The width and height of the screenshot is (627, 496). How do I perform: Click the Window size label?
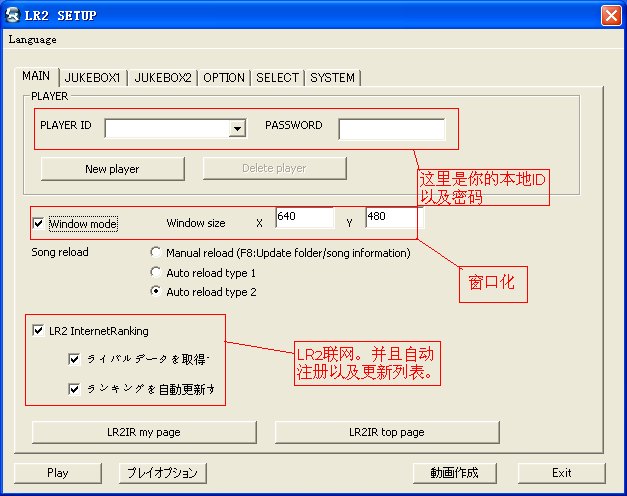point(196,223)
